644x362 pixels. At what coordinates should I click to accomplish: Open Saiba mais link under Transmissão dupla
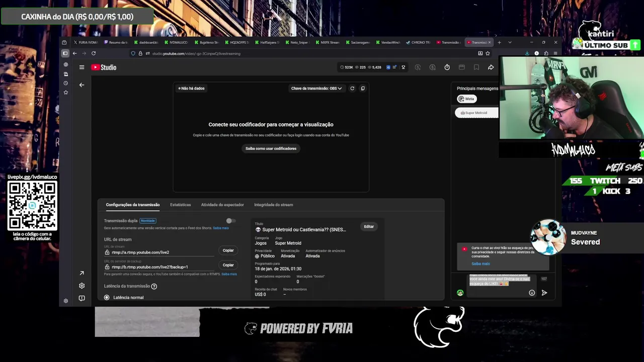tap(221, 228)
